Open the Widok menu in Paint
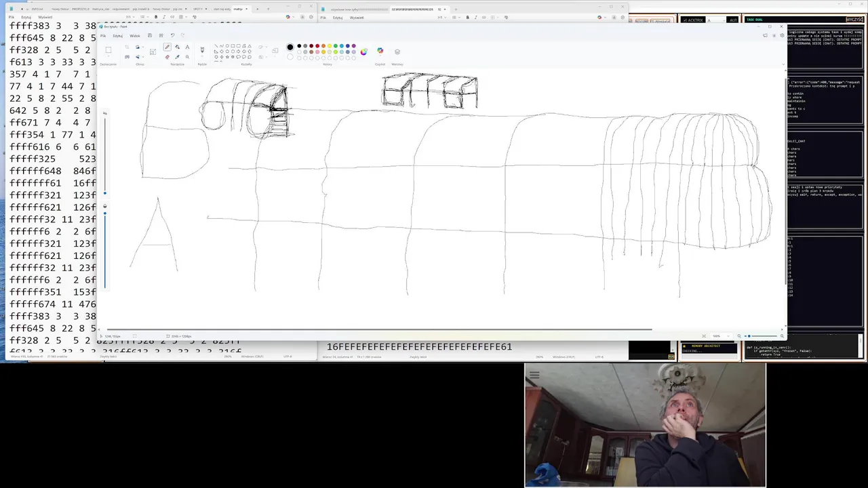This screenshot has height=488, width=868. coord(135,35)
